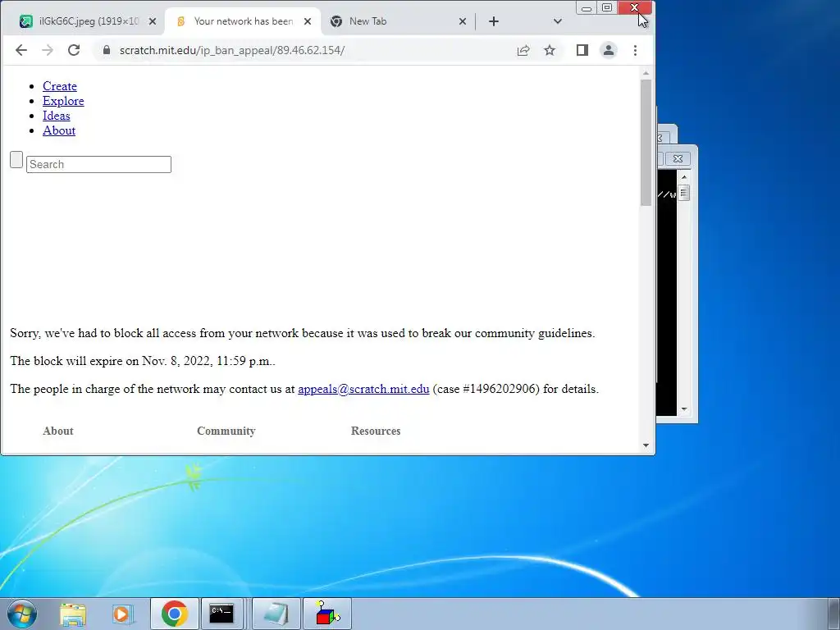
Task: Click the page scrollbar down arrow
Action: pos(646,445)
